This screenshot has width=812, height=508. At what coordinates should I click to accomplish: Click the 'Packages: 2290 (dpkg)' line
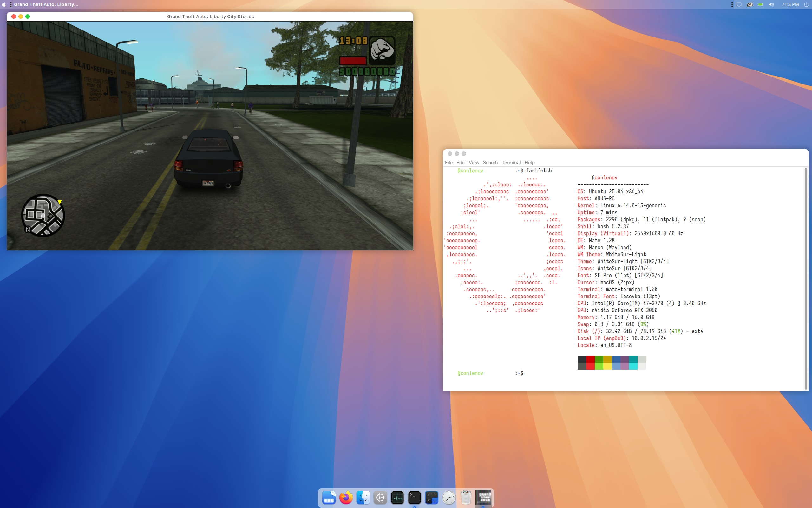(642, 219)
